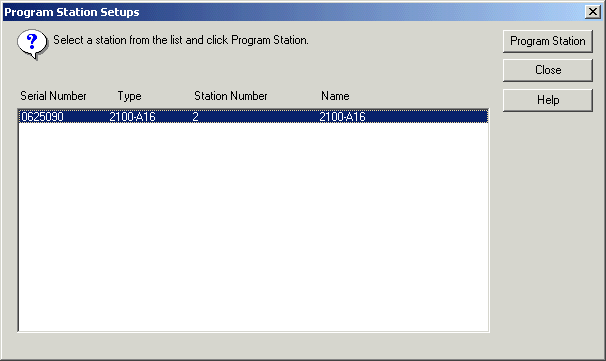Click the gray margin beneath the station list
Viewport: 606px width, 361px height.
coord(254,345)
